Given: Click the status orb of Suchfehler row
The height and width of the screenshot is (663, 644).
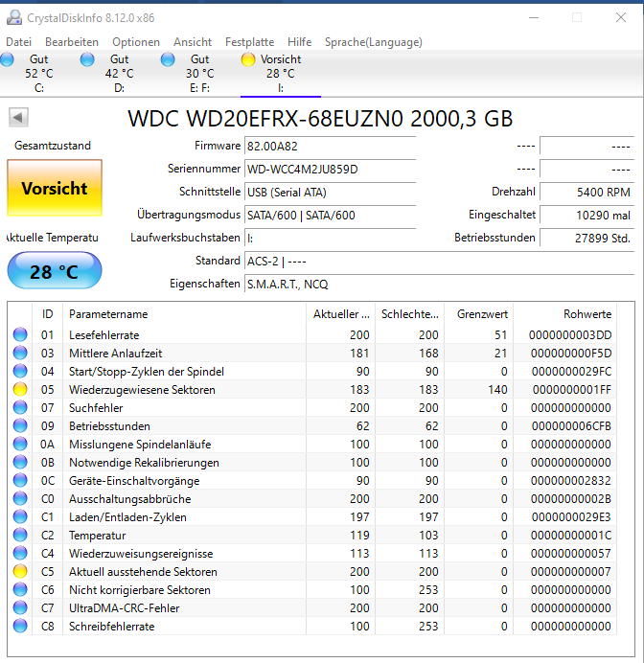Looking at the screenshot, I should [20, 407].
